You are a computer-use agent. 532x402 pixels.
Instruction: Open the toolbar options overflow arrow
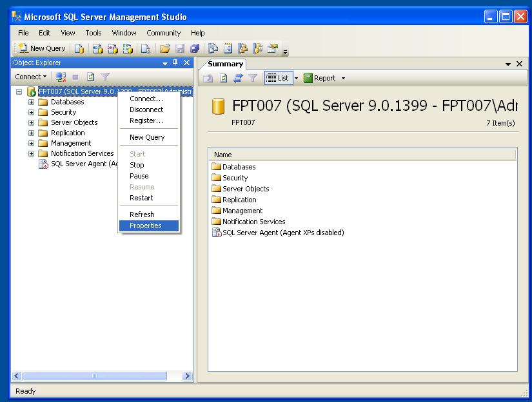tap(285, 51)
